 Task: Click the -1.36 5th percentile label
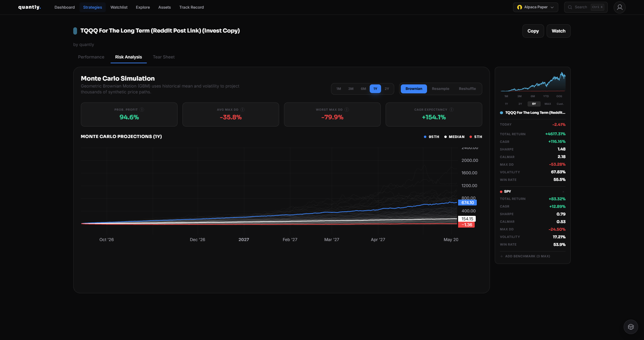[466, 225]
